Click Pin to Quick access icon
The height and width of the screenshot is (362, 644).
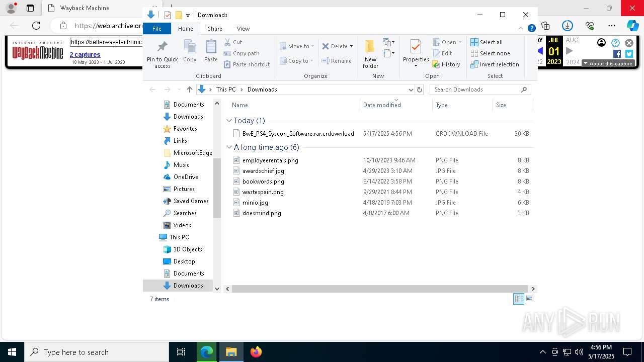click(162, 54)
